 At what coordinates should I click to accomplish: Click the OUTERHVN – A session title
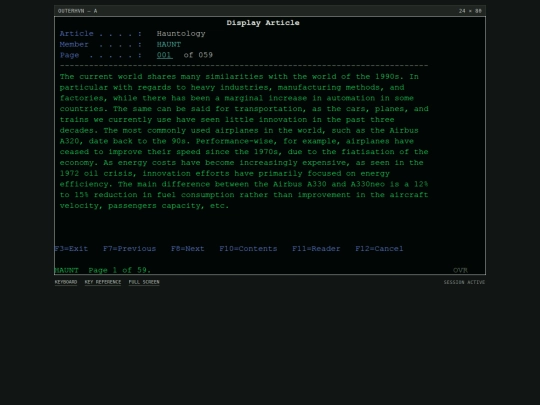point(77,11)
